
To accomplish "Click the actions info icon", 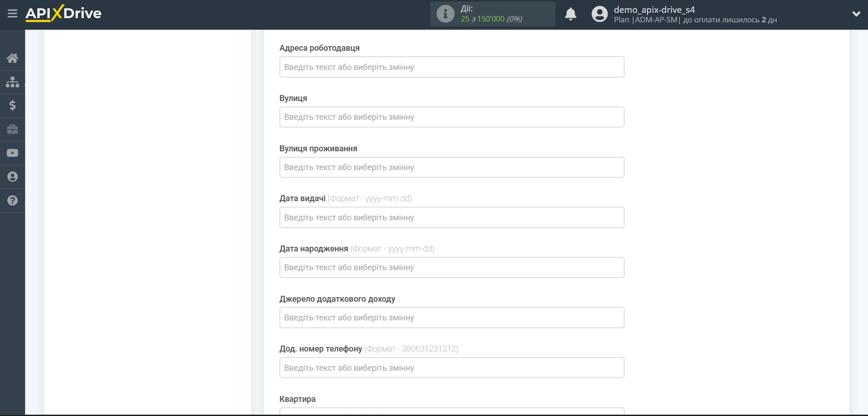I will click(x=445, y=14).
